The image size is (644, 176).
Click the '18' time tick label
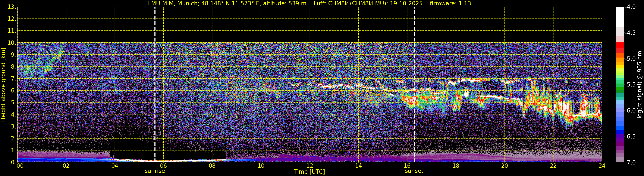point(456,166)
